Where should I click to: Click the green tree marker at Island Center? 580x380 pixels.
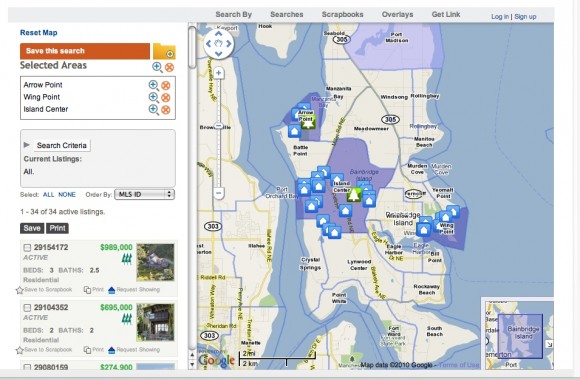pos(354,194)
